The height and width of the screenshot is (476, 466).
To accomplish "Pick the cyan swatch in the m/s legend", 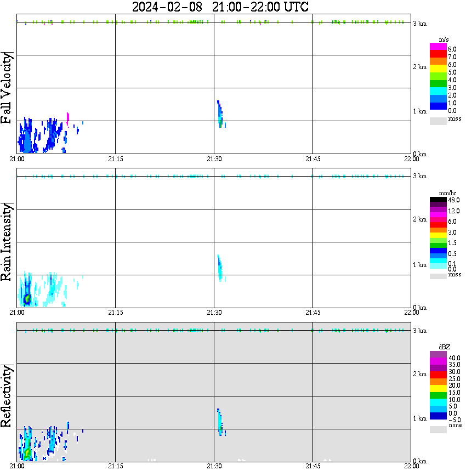I will tap(438, 91).
